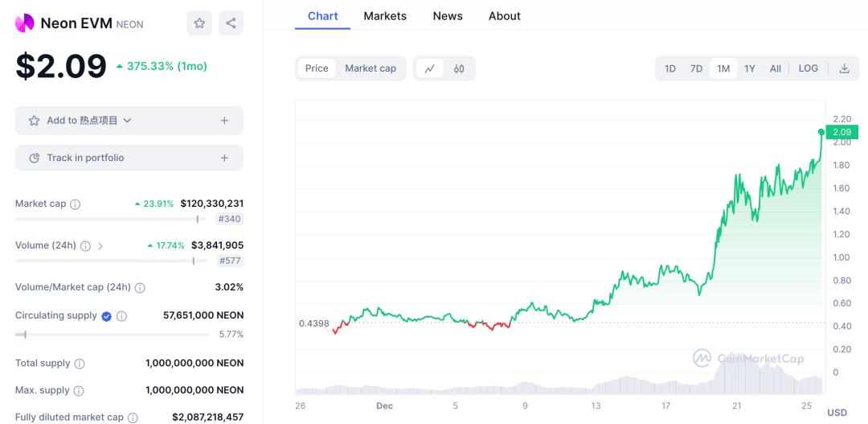Toggle chart to Market cap view
Viewport: 868px width, 424px height.
[371, 68]
